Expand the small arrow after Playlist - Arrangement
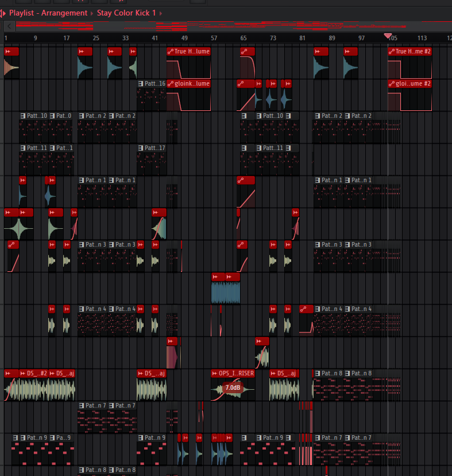 tap(92, 13)
